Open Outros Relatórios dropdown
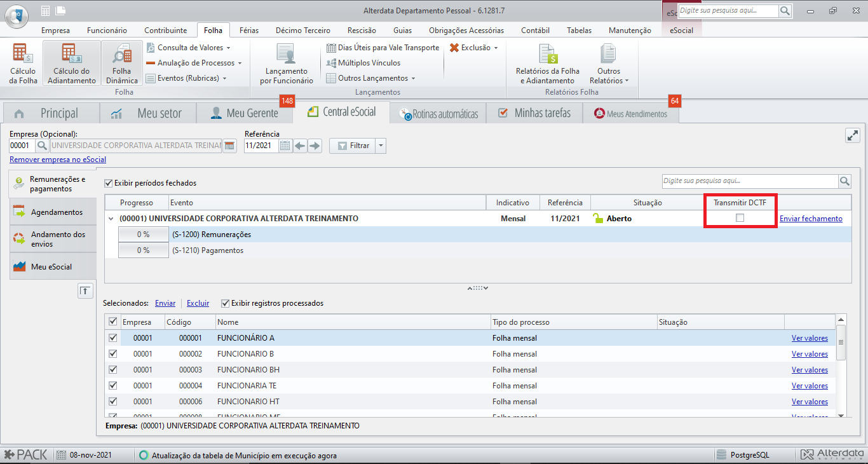Viewport: 868px width, 464px height. tap(609, 64)
